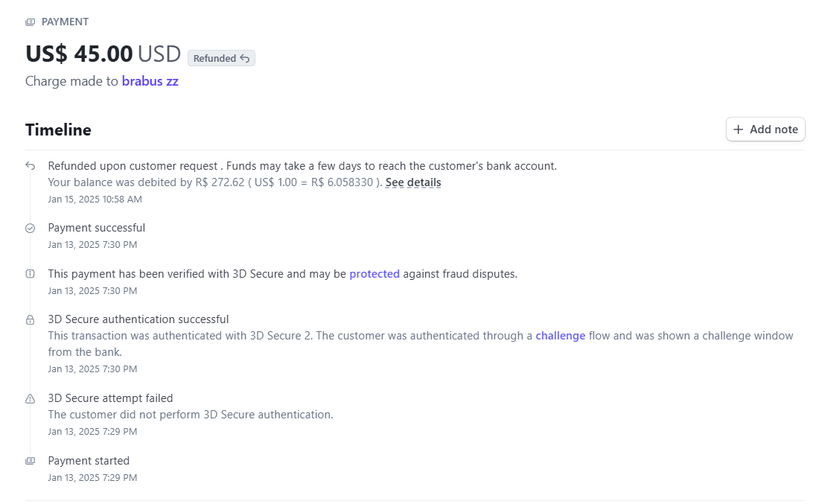Click the Payment successful checkmark icon
Image resolution: width=819 pixels, height=504 pixels.
click(x=31, y=229)
